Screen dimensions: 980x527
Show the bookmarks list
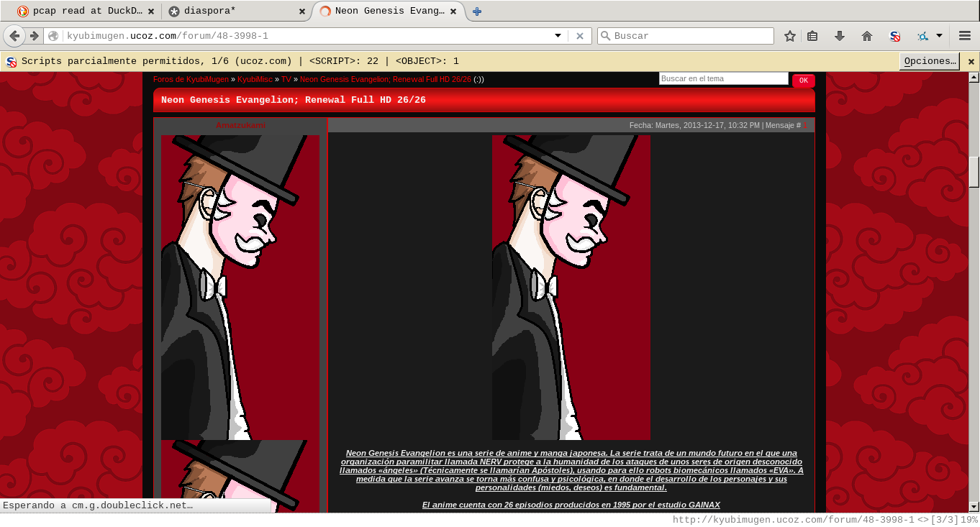(812, 36)
